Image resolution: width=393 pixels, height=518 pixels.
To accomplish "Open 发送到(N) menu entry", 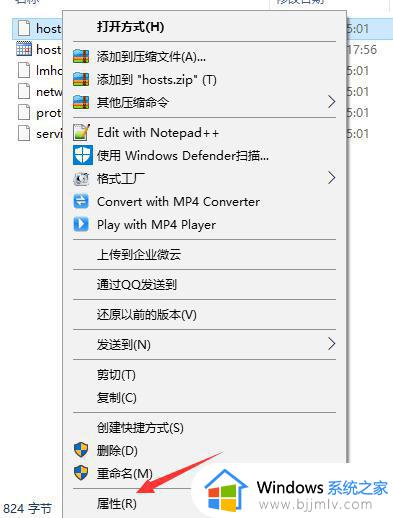I will click(204, 344).
